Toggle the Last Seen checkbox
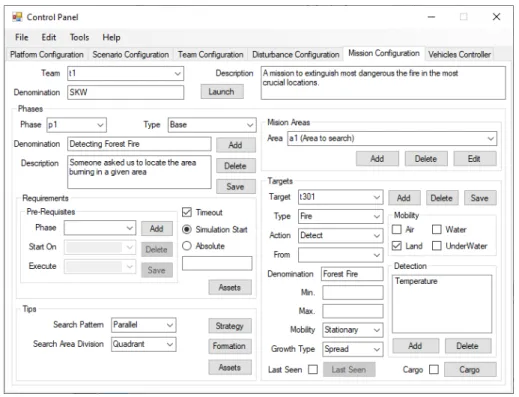The width and height of the screenshot is (519, 397). coord(313,369)
